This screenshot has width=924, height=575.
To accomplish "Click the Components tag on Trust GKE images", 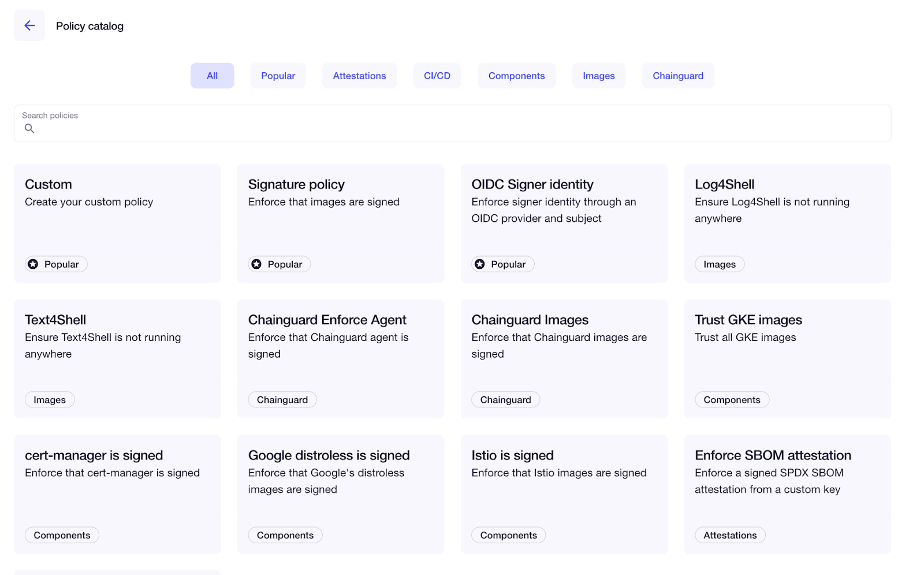I will click(x=732, y=399).
